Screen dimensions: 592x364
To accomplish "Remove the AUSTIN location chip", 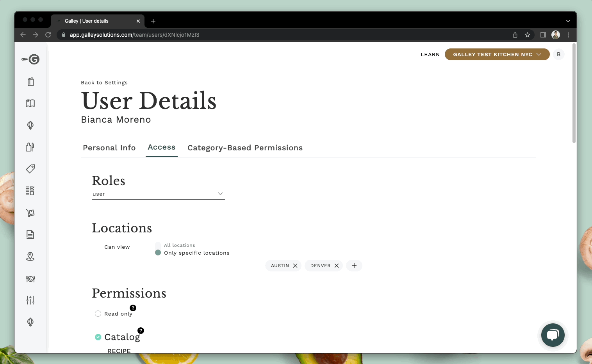I will click(296, 265).
